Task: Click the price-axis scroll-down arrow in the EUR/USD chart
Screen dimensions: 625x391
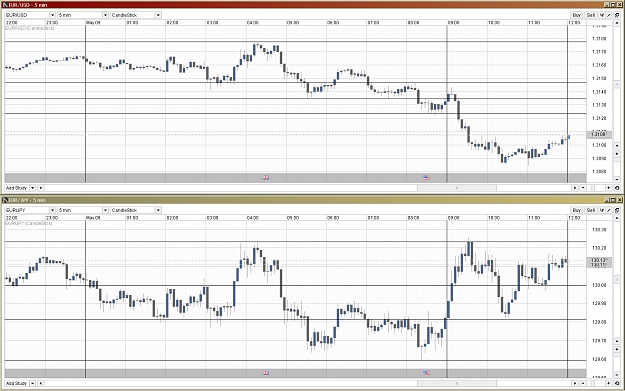Action: click(x=617, y=145)
